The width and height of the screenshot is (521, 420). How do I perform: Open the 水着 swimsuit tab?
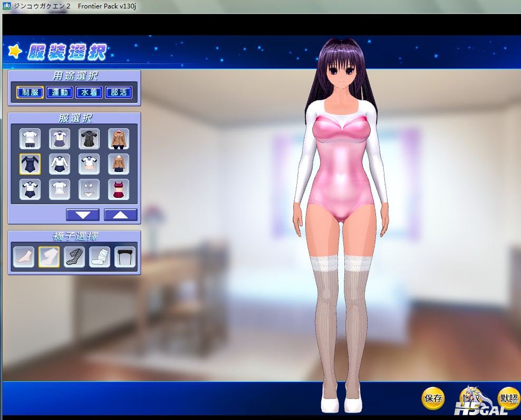pyautogui.click(x=89, y=92)
